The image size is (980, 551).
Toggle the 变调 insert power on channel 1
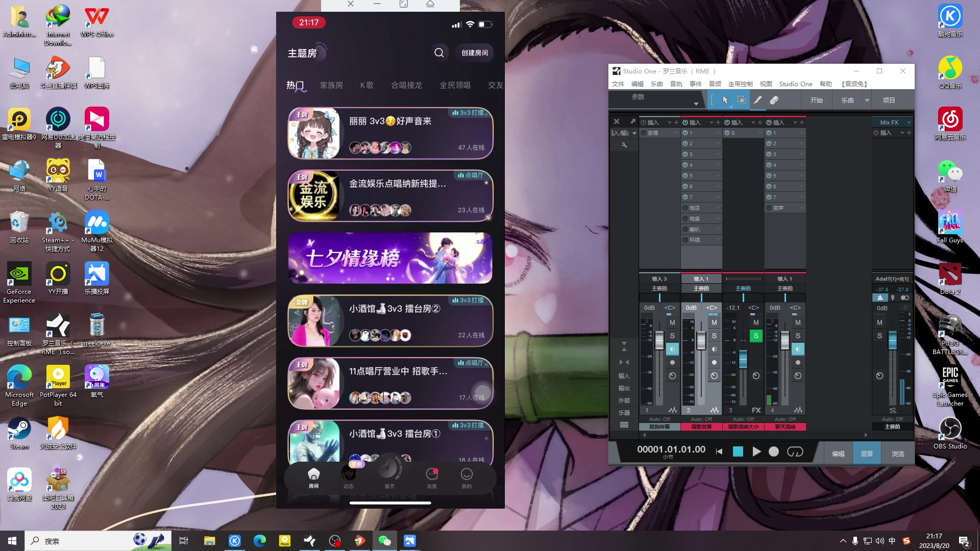click(644, 133)
